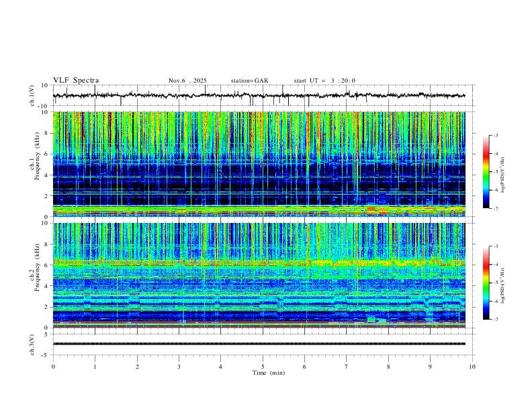Image resolution: width=532 pixels, height=411 pixels.
Task: Click time axis tick label '1'
Action: [95, 367]
